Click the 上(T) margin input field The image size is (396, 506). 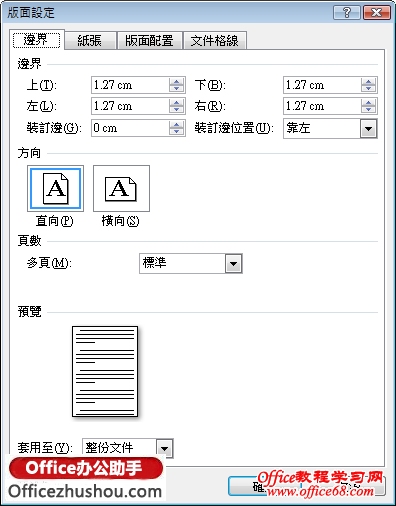pyautogui.click(x=130, y=85)
